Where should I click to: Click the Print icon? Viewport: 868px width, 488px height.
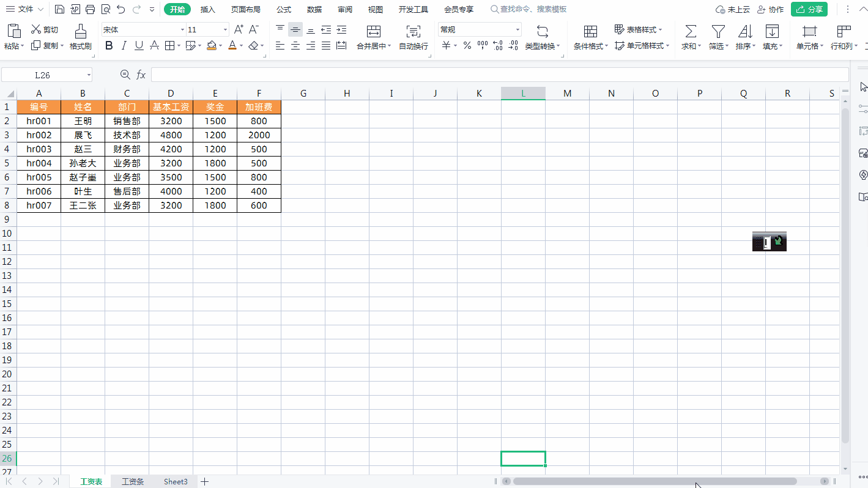pyautogui.click(x=91, y=9)
